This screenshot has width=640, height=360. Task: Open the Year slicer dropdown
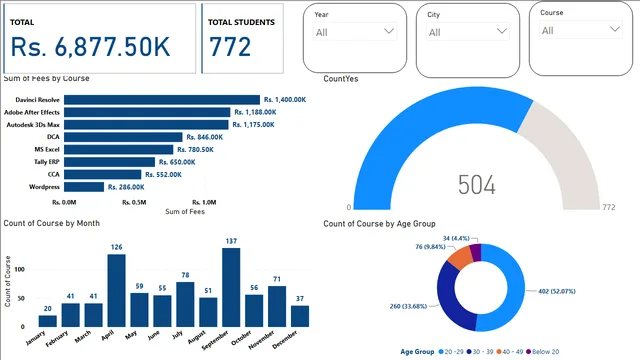355,32
